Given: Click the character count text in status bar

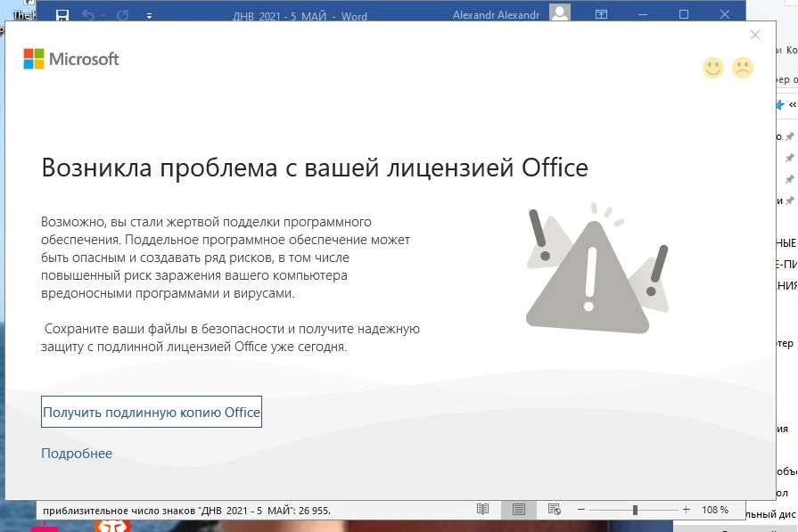Looking at the screenshot, I should [x=186, y=511].
